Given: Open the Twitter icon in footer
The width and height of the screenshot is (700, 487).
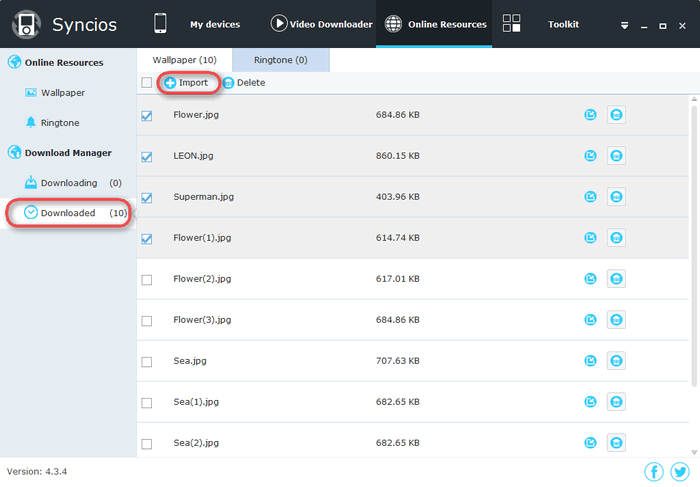Looking at the screenshot, I should point(679,471).
